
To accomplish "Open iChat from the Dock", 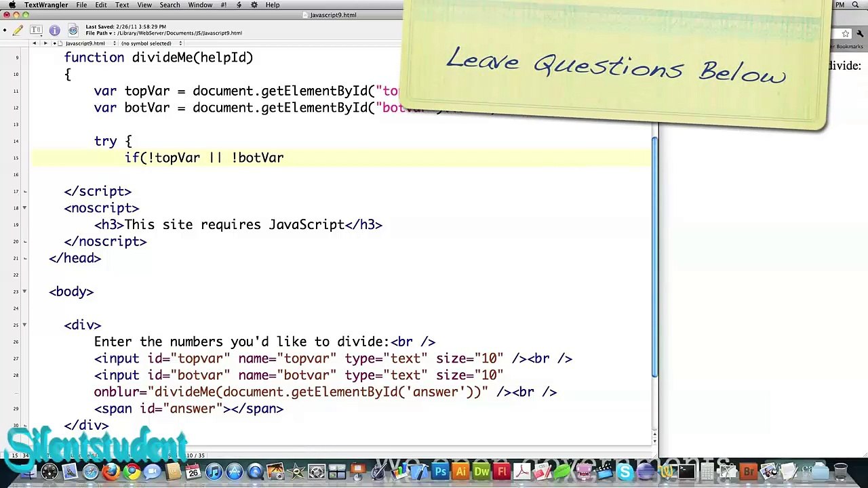I will 152,472.
